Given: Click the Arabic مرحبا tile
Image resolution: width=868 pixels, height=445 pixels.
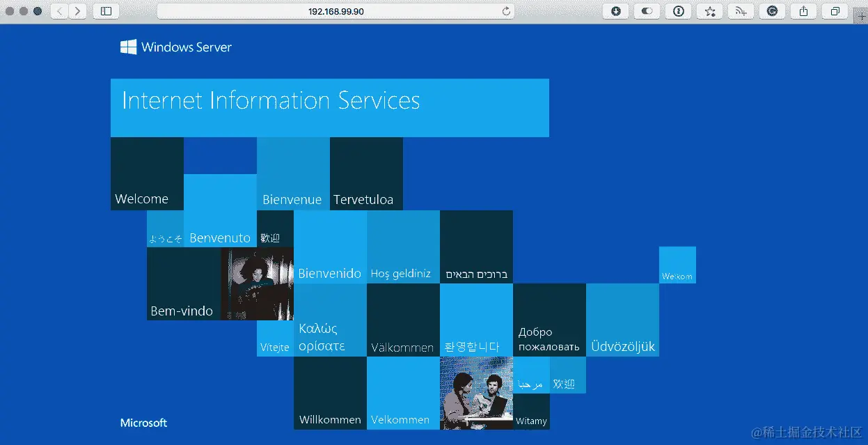Looking at the screenshot, I should pos(531,375).
